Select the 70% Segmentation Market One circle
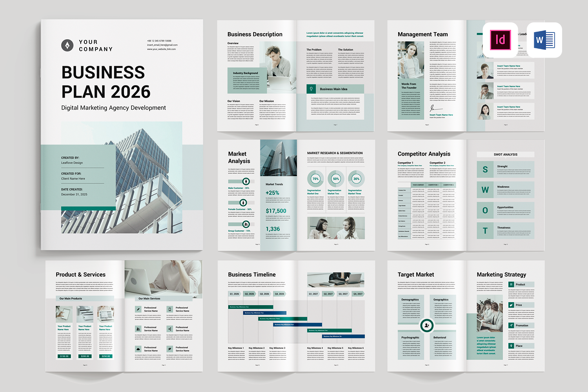The height and width of the screenshot is (392, 588). tap(315, 179)
